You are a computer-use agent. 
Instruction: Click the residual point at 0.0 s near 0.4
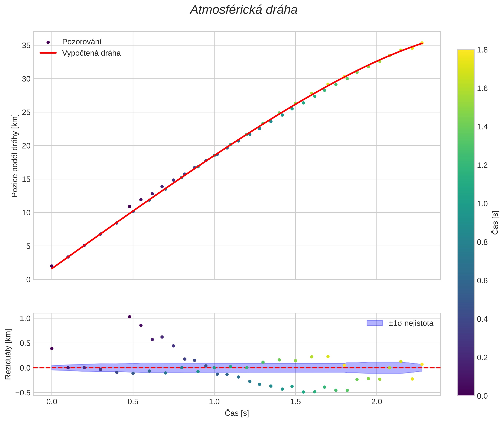point(52,348)
